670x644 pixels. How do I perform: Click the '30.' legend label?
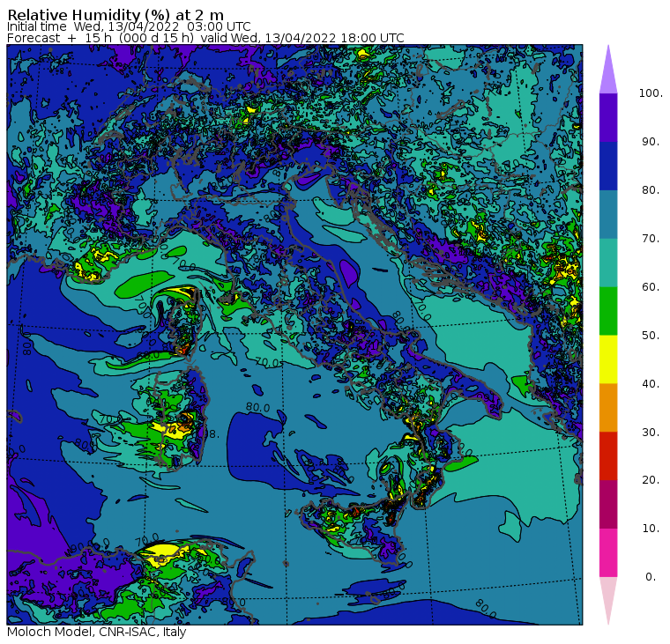coord(651,432)
